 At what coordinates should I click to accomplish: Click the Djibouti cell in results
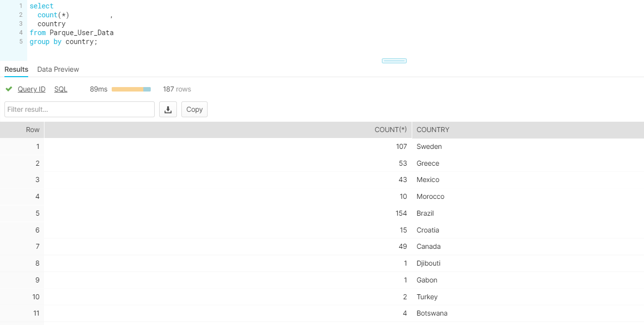click(x=428, y=263)
